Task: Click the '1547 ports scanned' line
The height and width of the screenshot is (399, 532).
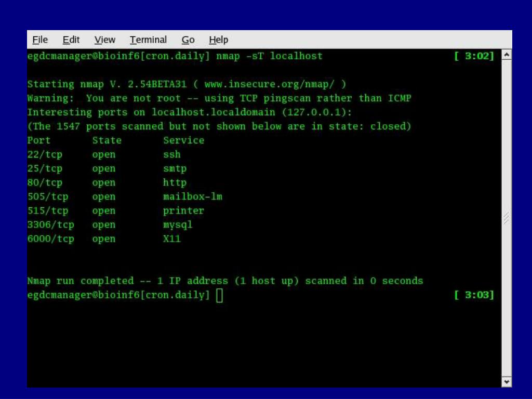Action: (219, 127)
